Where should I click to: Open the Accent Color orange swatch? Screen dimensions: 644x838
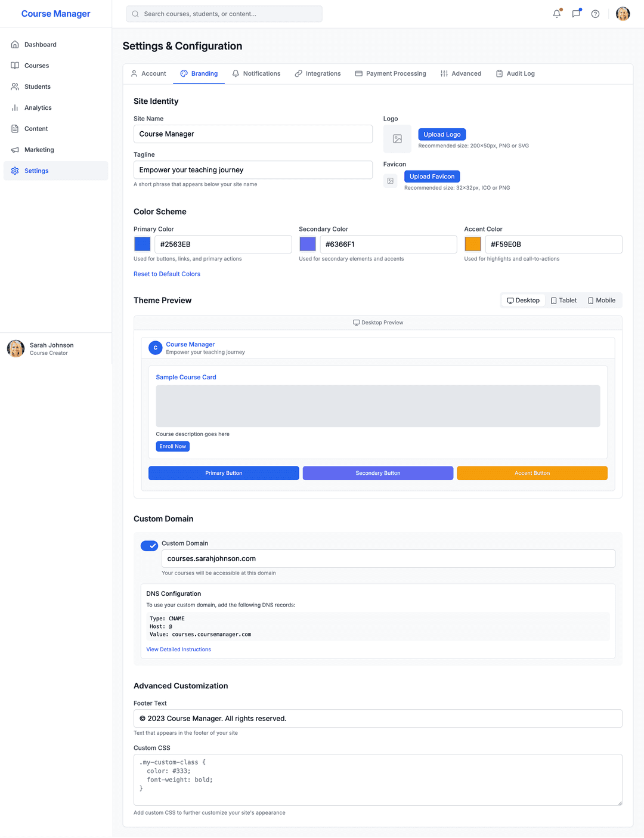pyautogui.click(x=473, y=244)
